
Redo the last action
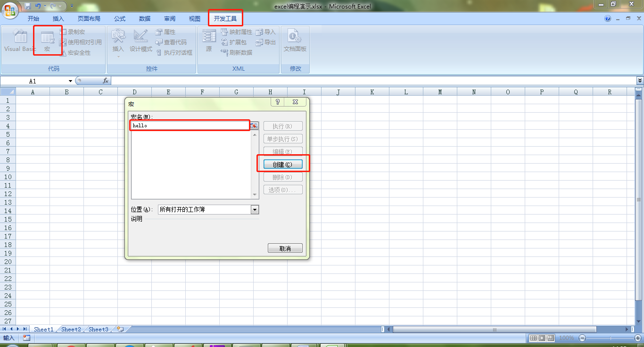tap(53, 6)
